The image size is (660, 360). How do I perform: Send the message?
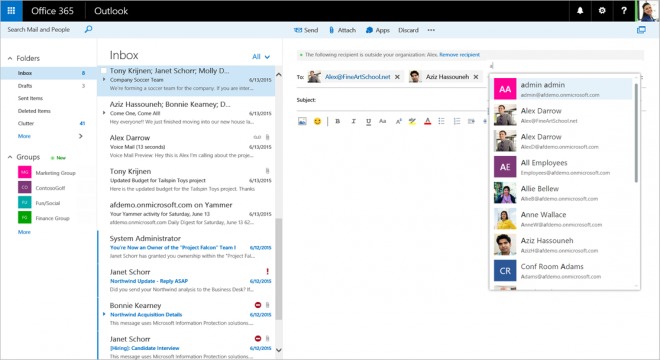(x=306, y=30)
